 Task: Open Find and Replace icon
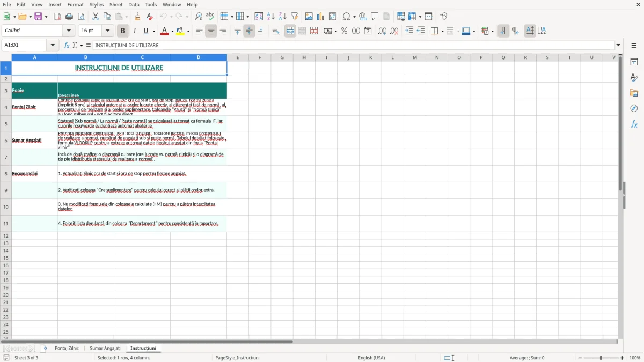point(199,17)
